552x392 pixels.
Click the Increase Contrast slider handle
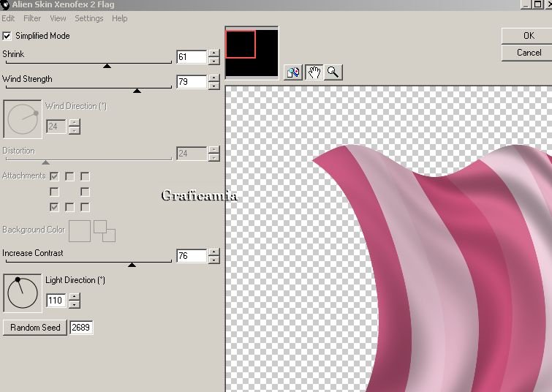click(x=132, y=265)
